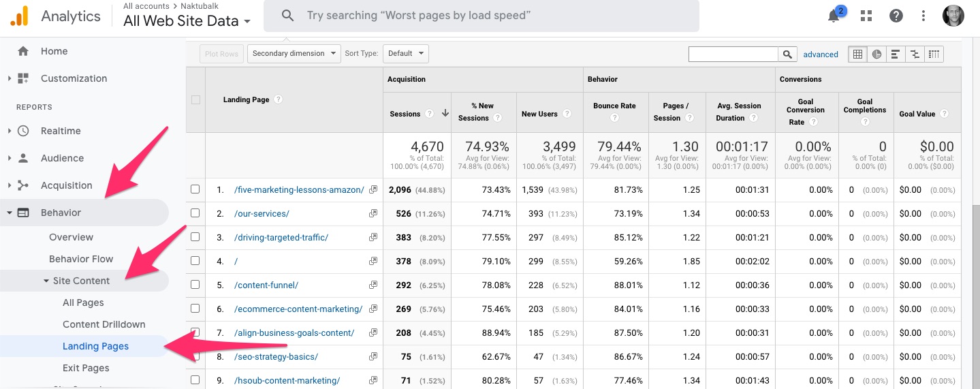Select the pivot table view icon
Screen dimensions: 980x389
(934, 54)
